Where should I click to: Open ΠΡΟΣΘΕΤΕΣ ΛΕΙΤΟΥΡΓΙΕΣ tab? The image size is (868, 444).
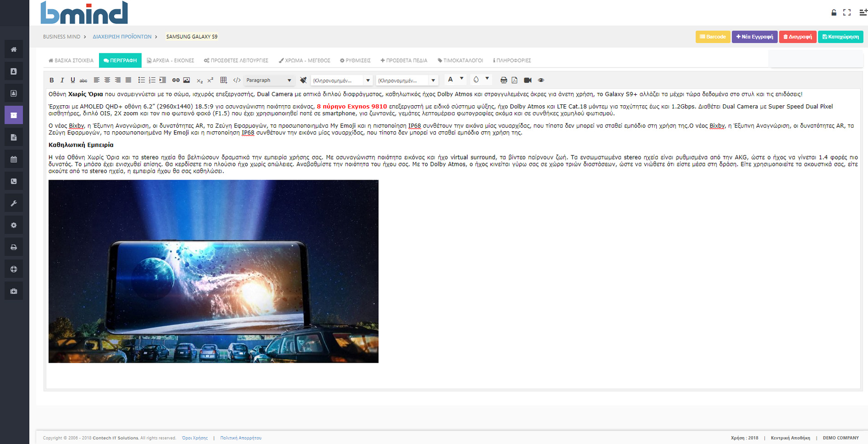[x=236, y=60]
